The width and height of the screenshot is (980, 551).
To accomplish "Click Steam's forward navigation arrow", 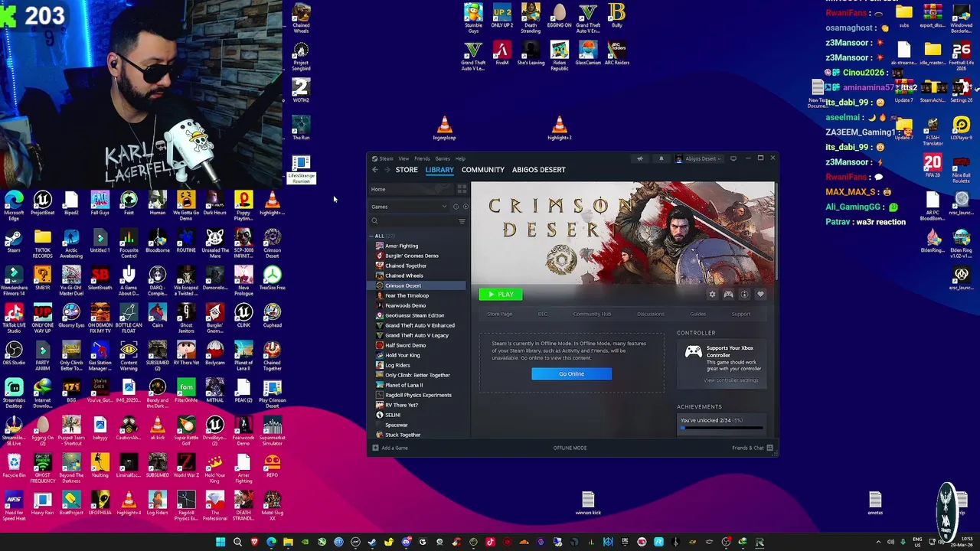I will click(x=387, y=170).
